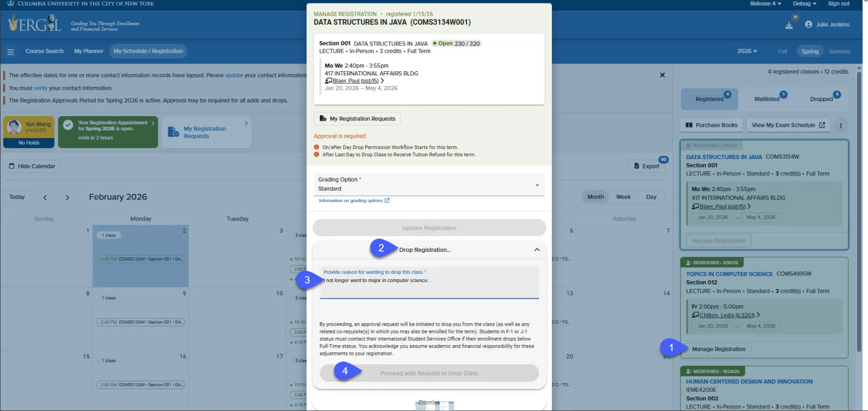The width and height of the screenshot is (868, 411).
Task: Click Sign out
Action: (x=838, y=3)
